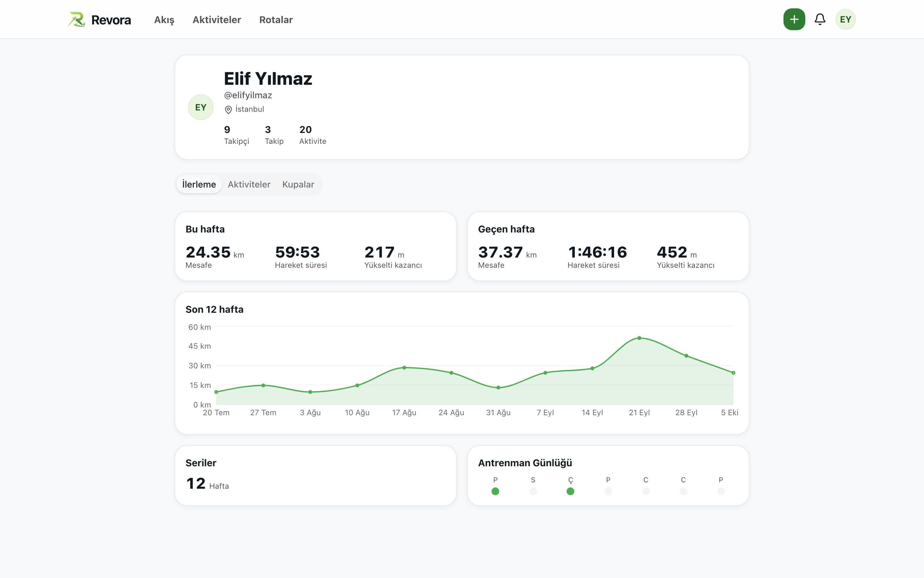The width and height of the screenshot is (924, 578).
Task: Open the notifications bell
Action: coord(820,20)
